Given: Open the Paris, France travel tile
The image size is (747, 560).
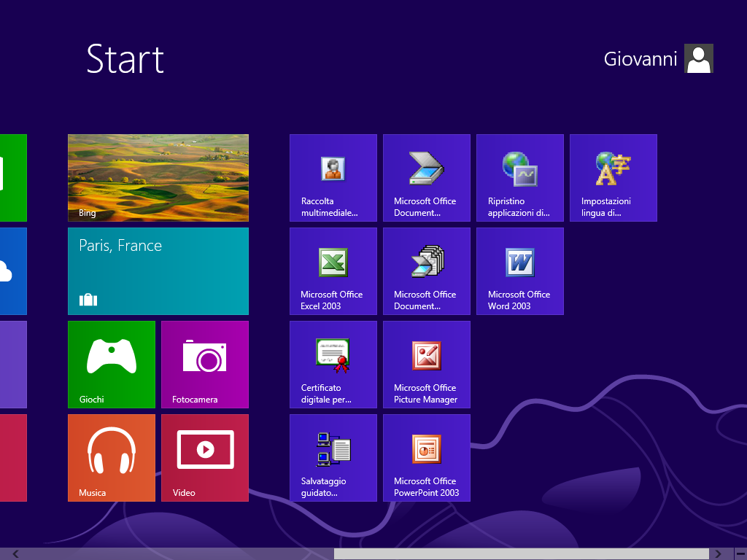Looking at the screenshot, I should click(x=158, y=271).
